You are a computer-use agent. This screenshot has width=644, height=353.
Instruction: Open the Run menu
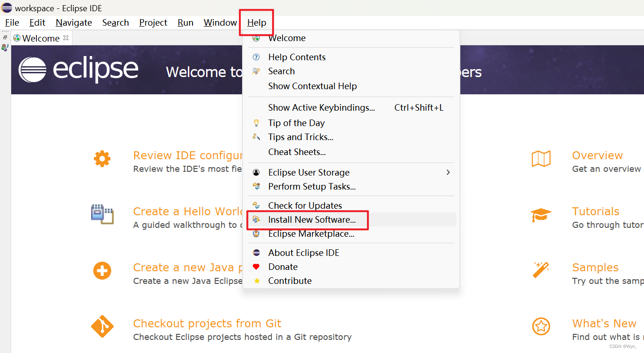tap(186, 22)
